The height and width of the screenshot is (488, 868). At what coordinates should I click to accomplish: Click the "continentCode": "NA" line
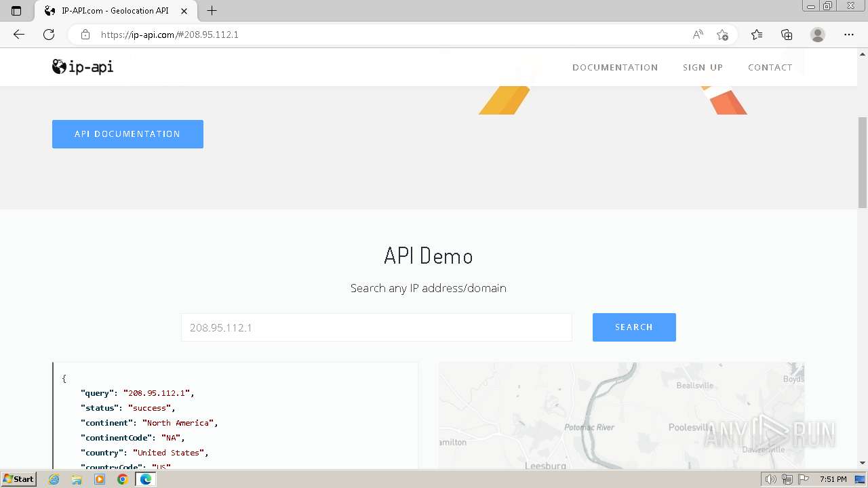click(x=132, y=438)
